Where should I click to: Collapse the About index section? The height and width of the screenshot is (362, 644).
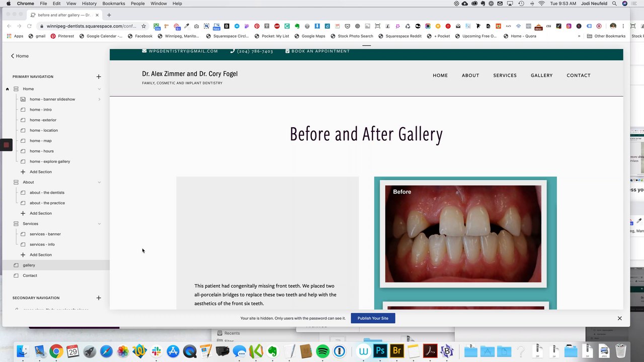(99, 182)
